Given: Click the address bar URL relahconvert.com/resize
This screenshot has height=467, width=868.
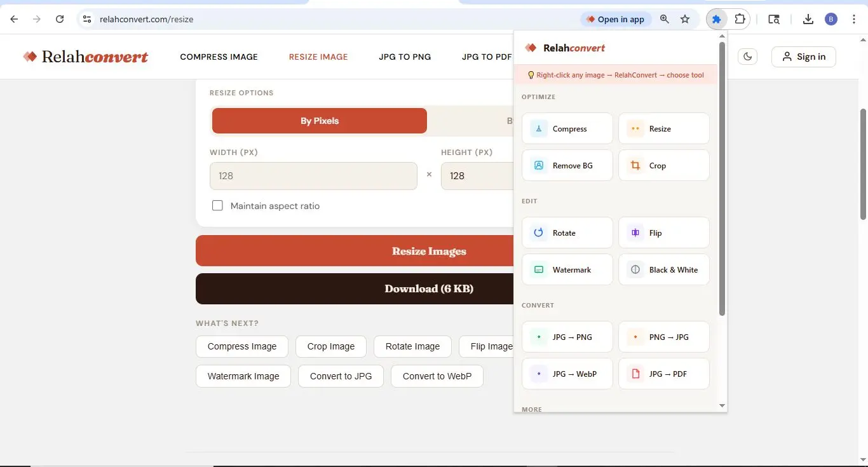Looking at the screenshot, I should [x=147, y=19].
